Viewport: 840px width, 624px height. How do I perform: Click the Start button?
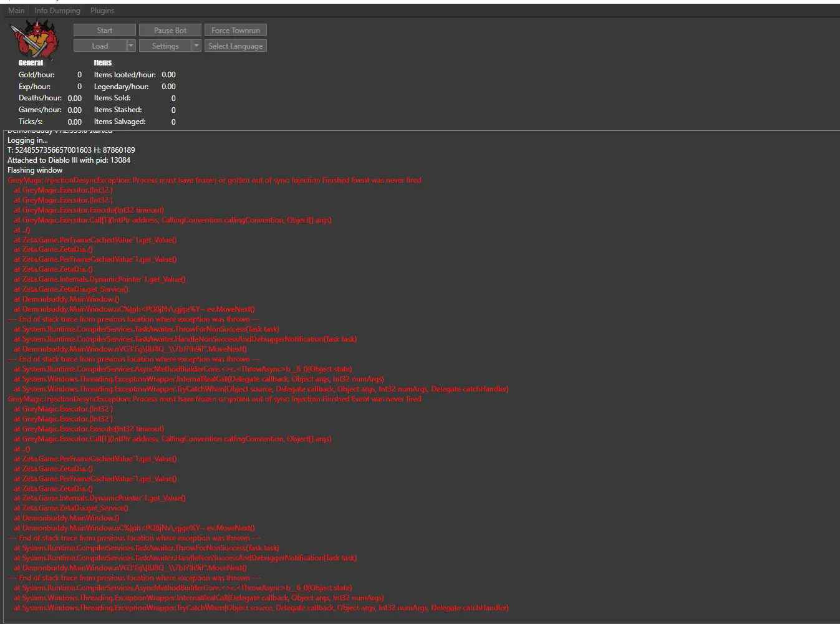105,30
